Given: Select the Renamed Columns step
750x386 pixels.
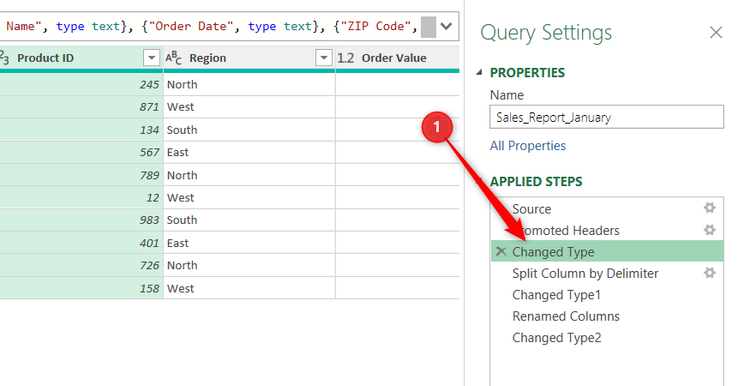Looking at the screenshot, I should click(x=607, y=316).
